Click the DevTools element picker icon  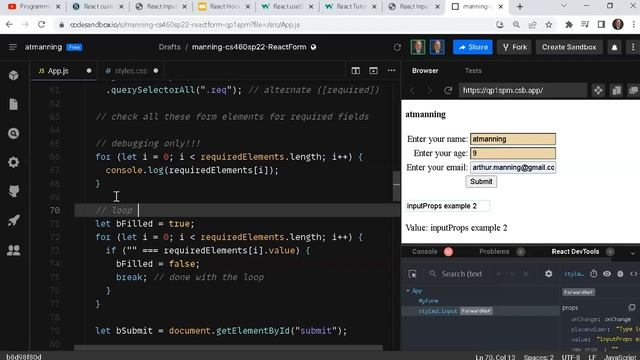click(412, 274)
